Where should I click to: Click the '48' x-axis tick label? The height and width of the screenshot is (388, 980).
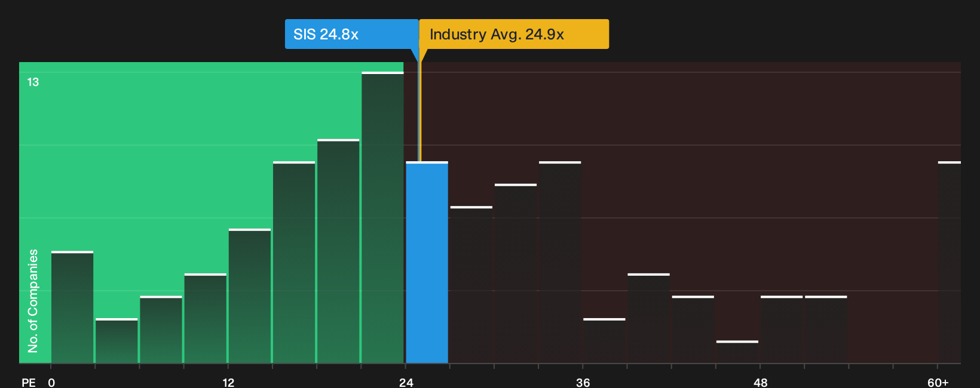(x=760, y=382)
